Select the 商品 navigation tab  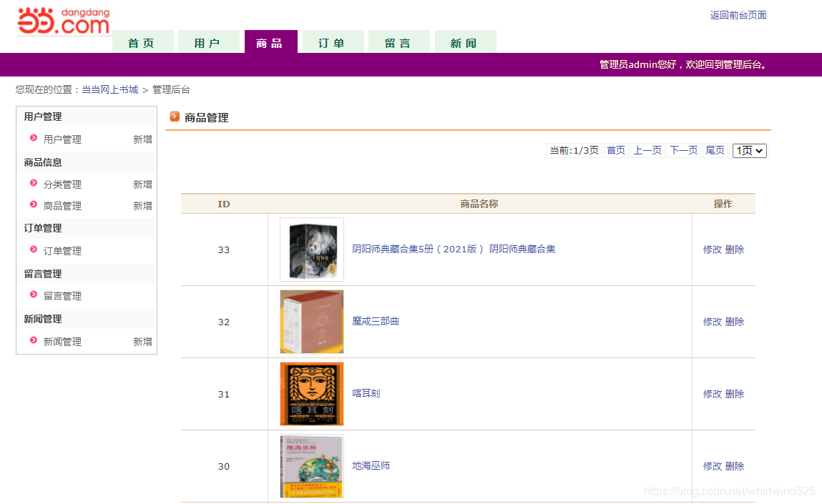[270, 42]
